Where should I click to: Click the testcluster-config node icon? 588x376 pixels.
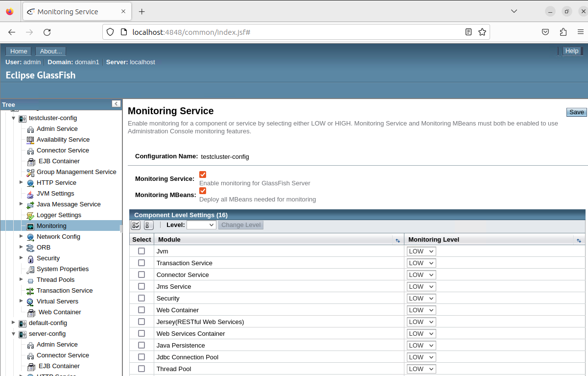tap(23, 118)
